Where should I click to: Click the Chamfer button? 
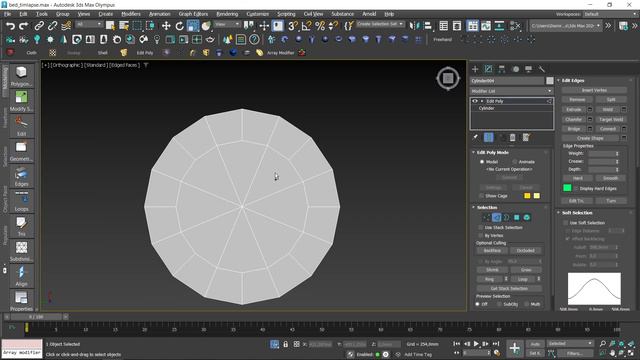click(x=573, y=120)
